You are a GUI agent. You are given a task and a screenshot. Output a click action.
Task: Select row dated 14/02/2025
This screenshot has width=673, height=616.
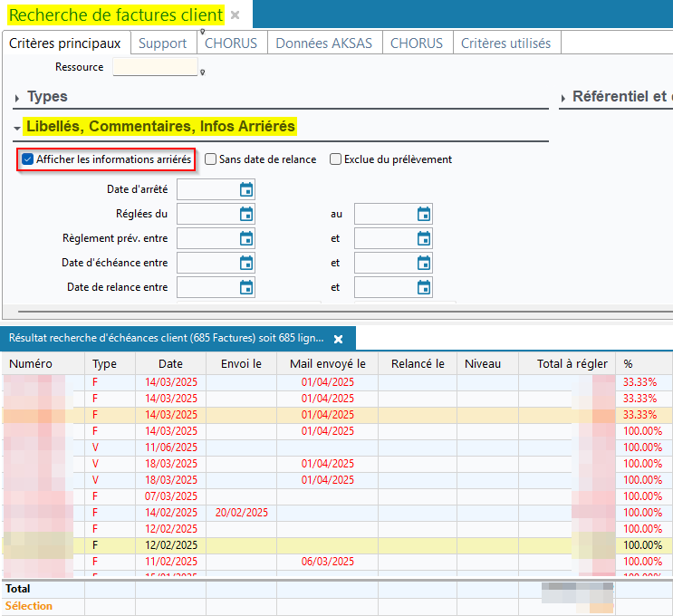click(337, 513)
